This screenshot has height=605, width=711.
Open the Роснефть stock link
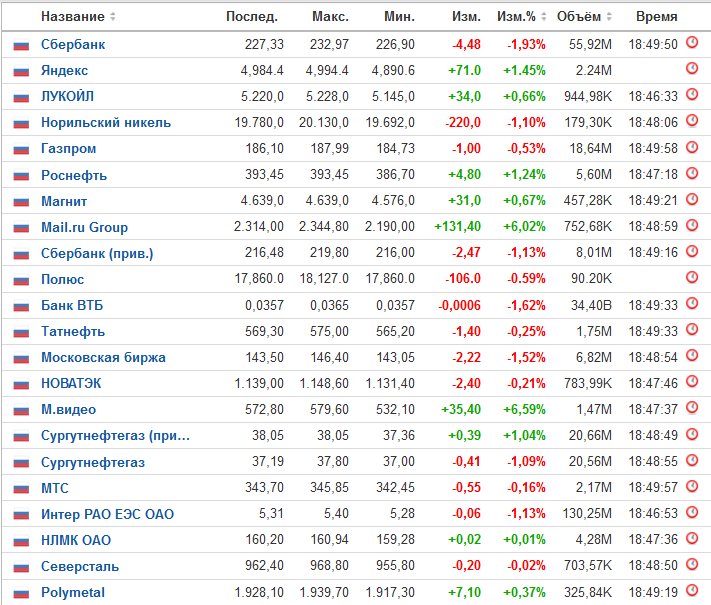click(74, 175)
